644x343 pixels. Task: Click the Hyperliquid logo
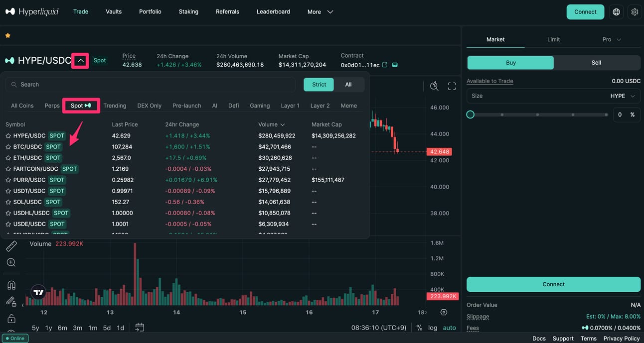[31, 11]
